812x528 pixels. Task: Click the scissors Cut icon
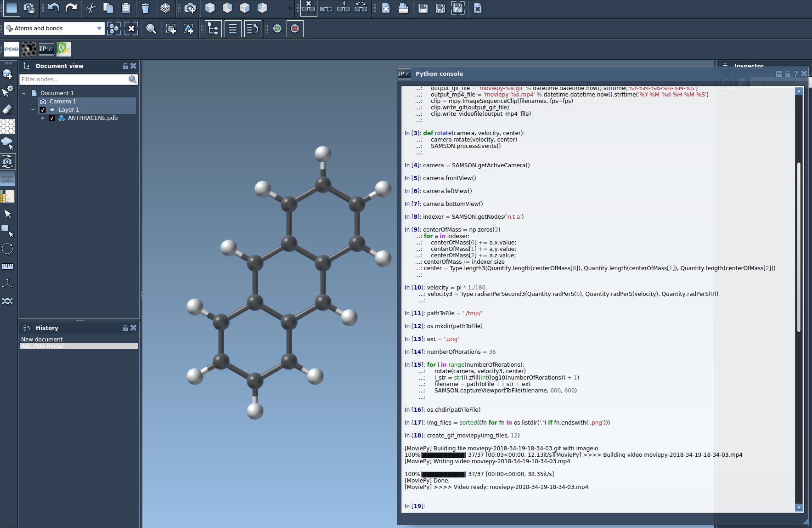click(x=90, y=8)
